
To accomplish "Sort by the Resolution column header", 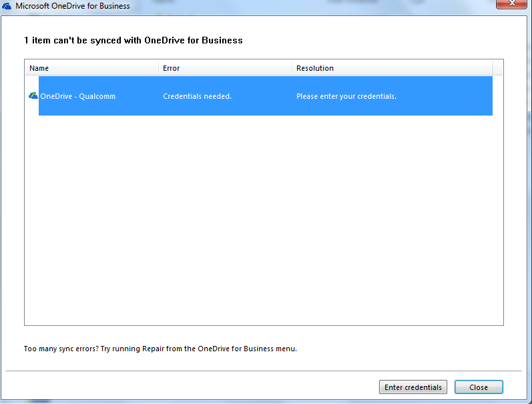I will 392,68.
